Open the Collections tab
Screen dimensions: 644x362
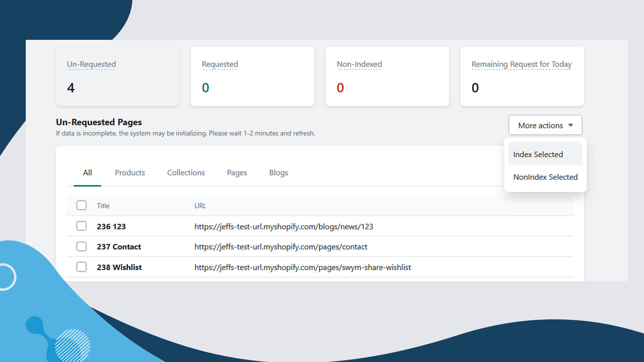(186, 173)
